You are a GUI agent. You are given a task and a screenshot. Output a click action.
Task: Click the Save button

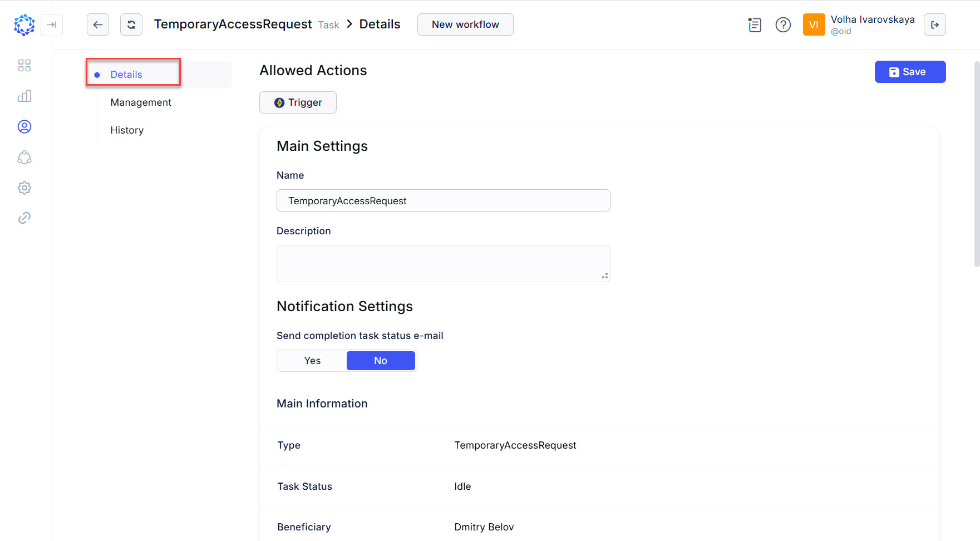point(910,72)
